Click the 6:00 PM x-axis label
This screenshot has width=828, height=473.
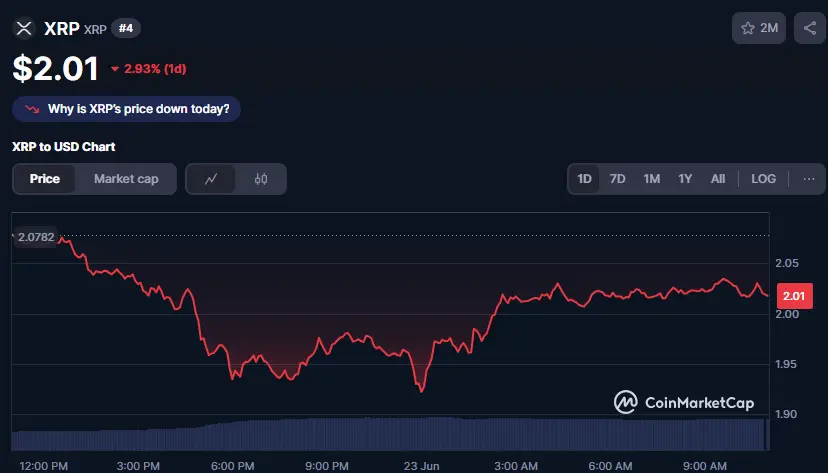(x=232, y=466)
